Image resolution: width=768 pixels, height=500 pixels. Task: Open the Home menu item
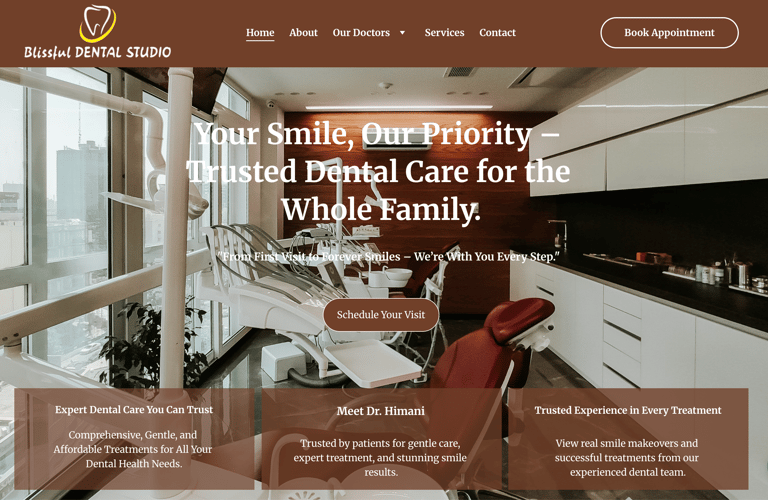[x=260, y=33]
